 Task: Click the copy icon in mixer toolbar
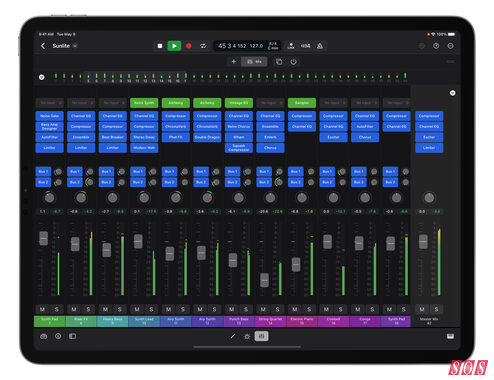tap(279, 62)
